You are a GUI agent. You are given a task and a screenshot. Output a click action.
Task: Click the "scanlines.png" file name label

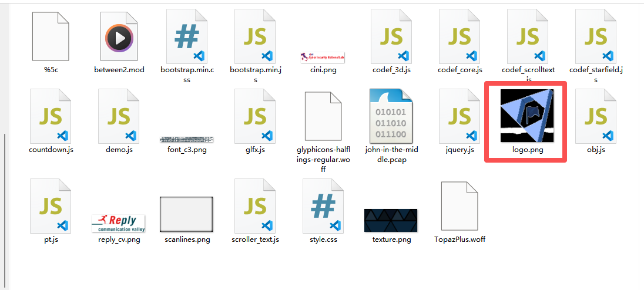coord(187,240)
